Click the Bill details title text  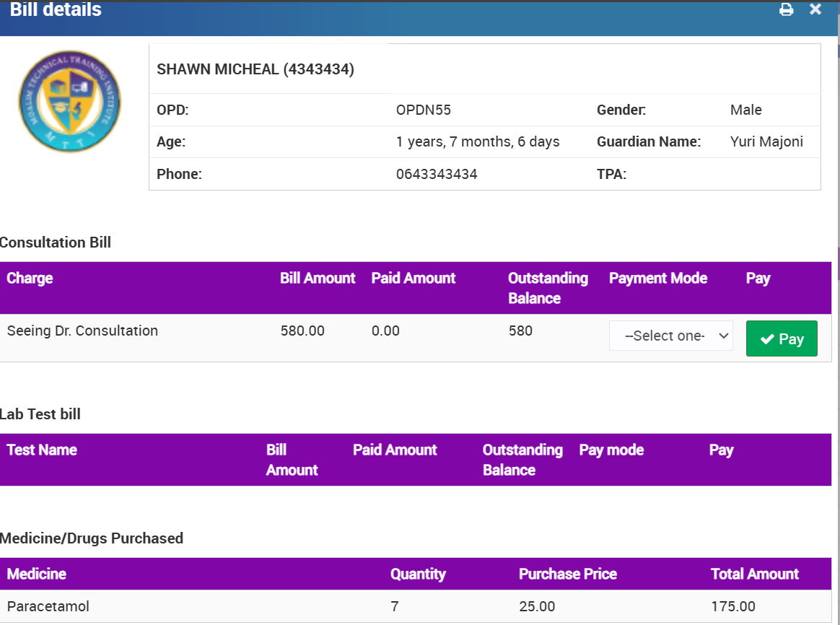(56, 10)
